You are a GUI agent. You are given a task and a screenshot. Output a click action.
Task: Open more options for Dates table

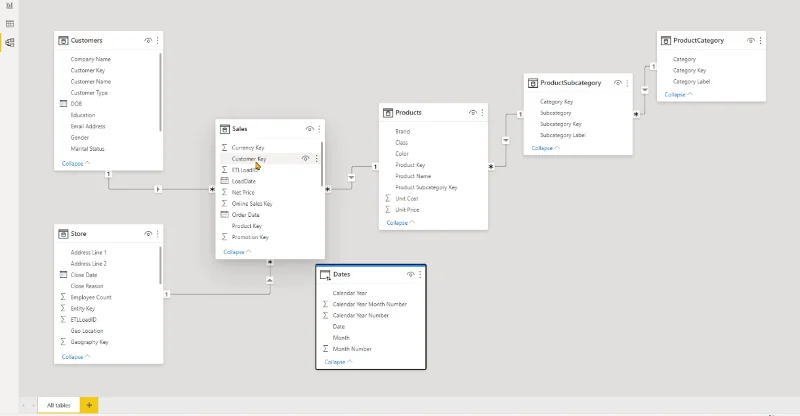click(x=420, y=275)
